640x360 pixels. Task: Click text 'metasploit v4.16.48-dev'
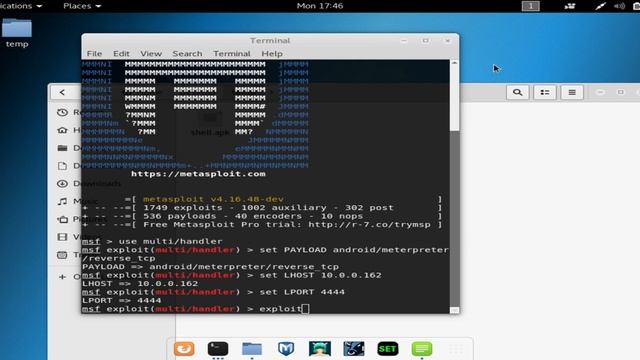click(x=213, y=199)
